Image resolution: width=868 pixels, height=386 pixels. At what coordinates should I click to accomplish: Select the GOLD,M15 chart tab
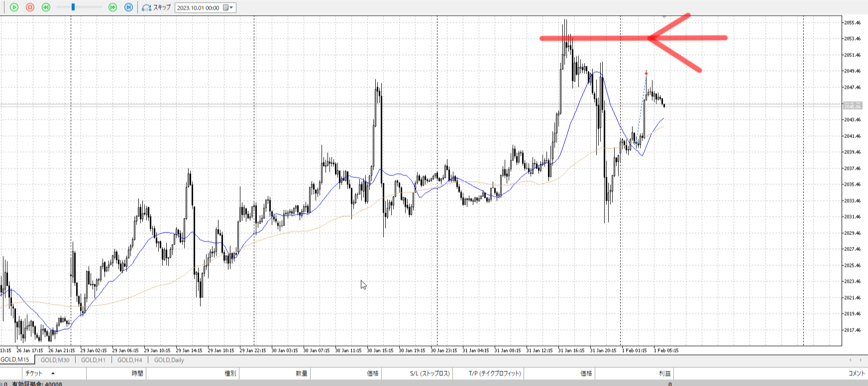click(x=15, y=360)
